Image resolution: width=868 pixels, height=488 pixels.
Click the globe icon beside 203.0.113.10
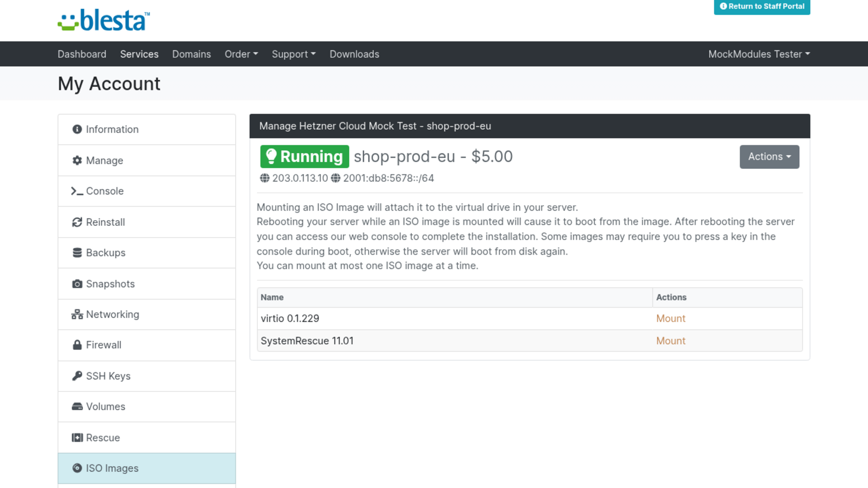pos(265,178)
